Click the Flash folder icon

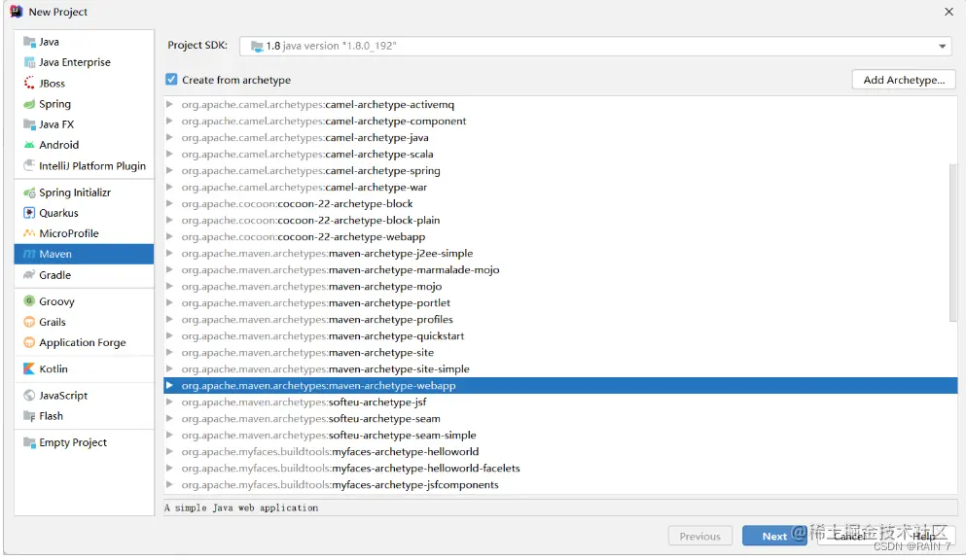29,416
